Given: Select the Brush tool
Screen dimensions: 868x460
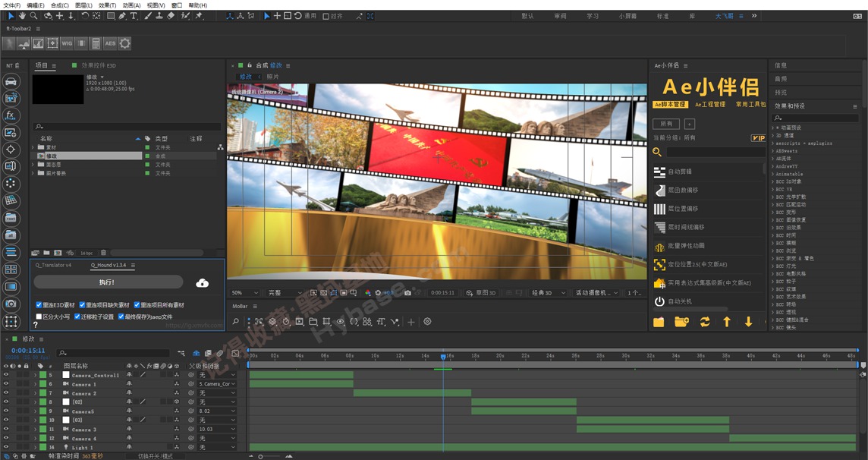Looking at the screenshot, I should tap(148, 16).
